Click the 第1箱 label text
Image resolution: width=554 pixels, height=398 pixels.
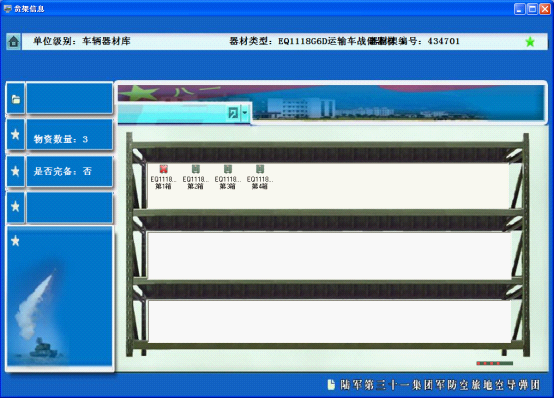(163, 186)
